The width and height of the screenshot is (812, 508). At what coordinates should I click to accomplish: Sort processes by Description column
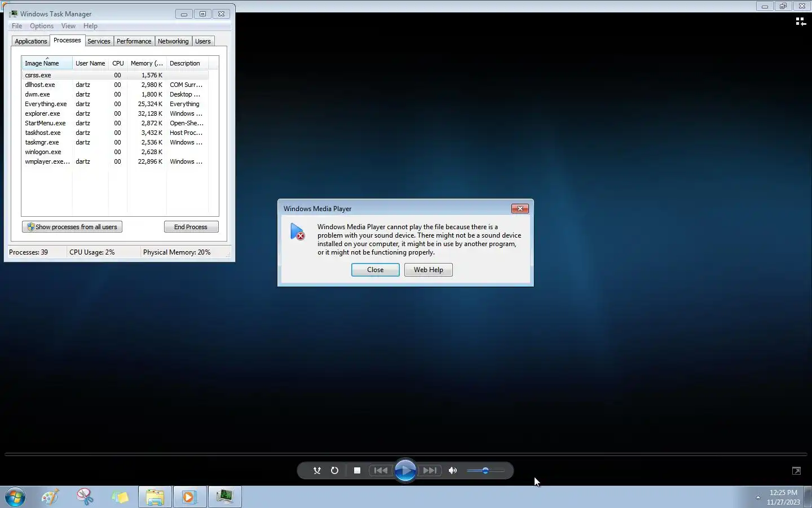(x=187, y=63)
